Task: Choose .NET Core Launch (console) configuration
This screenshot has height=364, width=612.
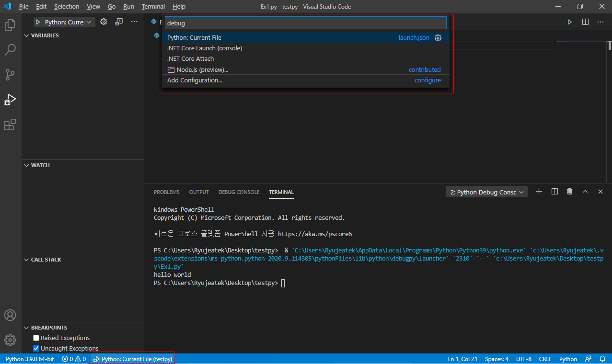Action: pyautogui.click(x=306, y=48)
